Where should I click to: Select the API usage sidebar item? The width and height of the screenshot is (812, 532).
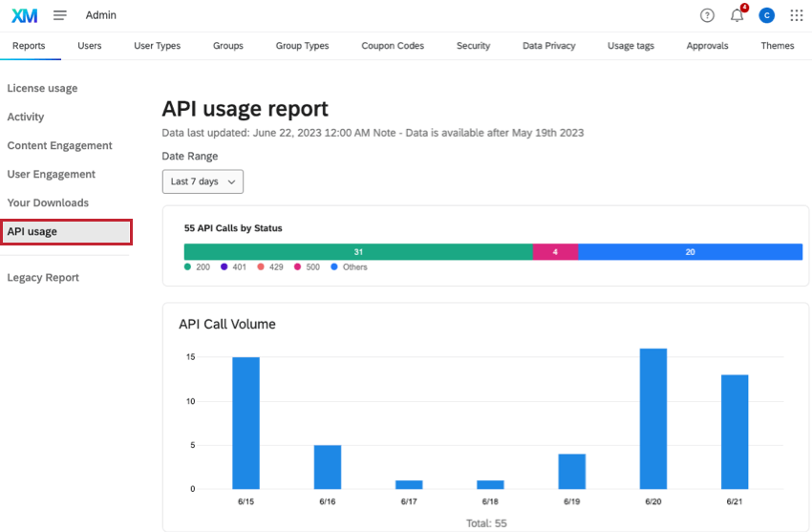66,232
